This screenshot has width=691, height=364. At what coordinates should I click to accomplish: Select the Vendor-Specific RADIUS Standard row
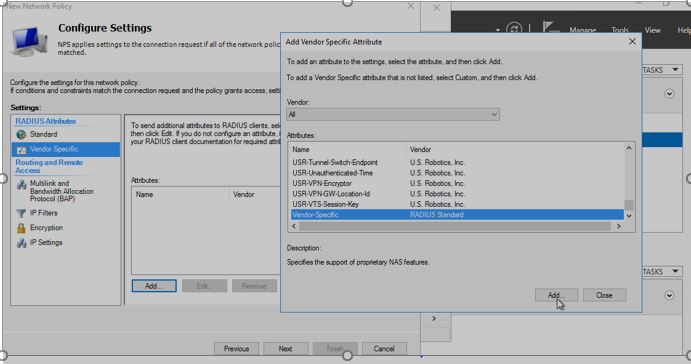[x=457, y=215]
